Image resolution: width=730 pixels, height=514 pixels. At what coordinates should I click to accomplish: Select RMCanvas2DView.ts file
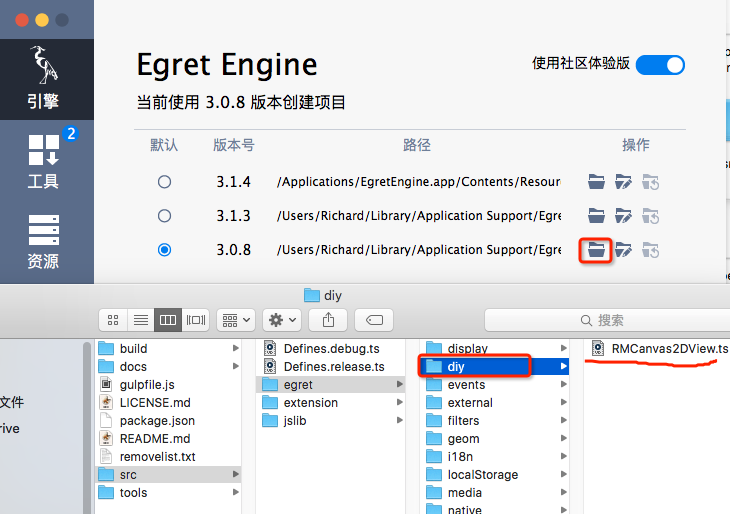pyautogui.click(x=659, y=348)
